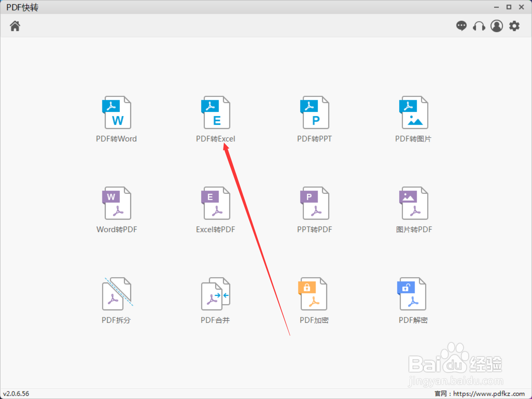The image size is (532, 399).
Task: Open the PDF转Word converter icon
Action: tap(117, 113)
